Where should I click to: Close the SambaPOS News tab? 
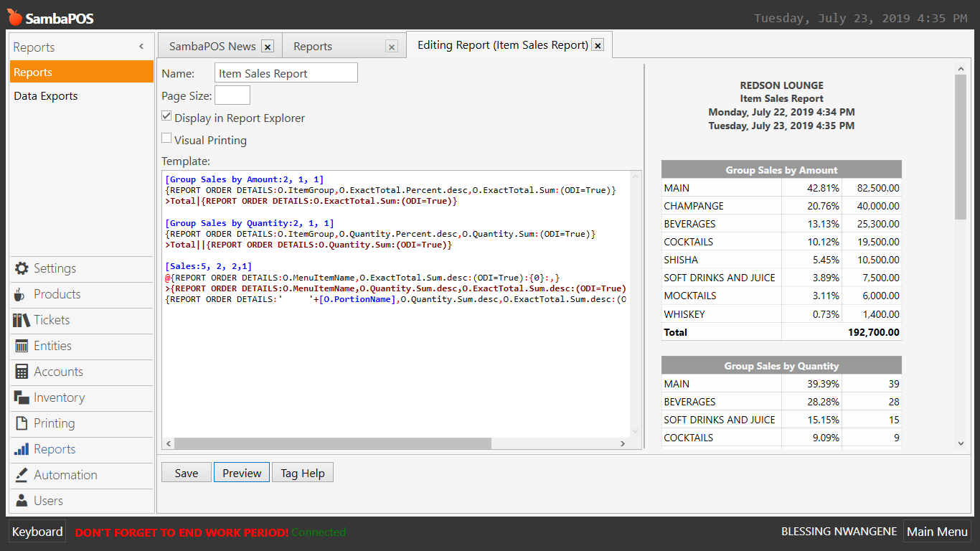(268, 47)
